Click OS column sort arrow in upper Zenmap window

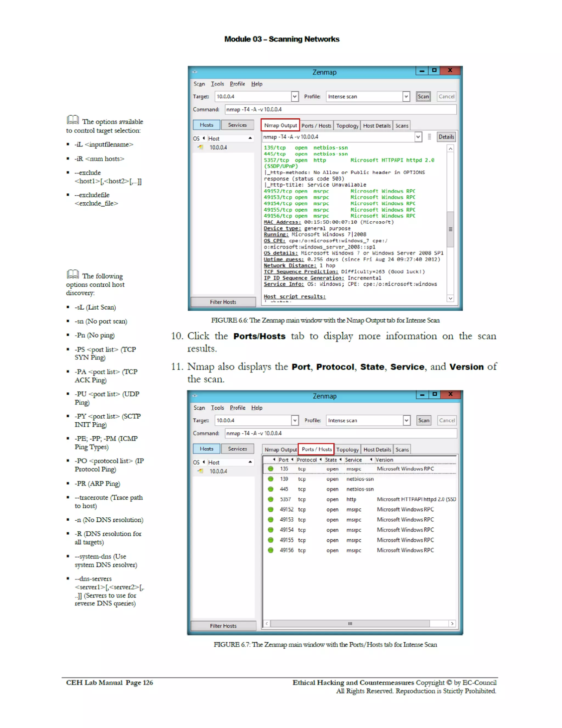pos(204,138)
